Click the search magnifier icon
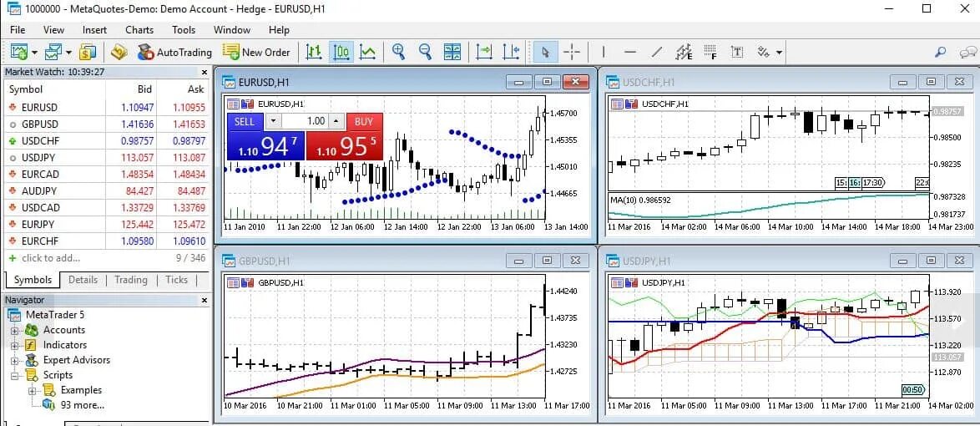Screen dimensions: 980x426 click(940, 52)
